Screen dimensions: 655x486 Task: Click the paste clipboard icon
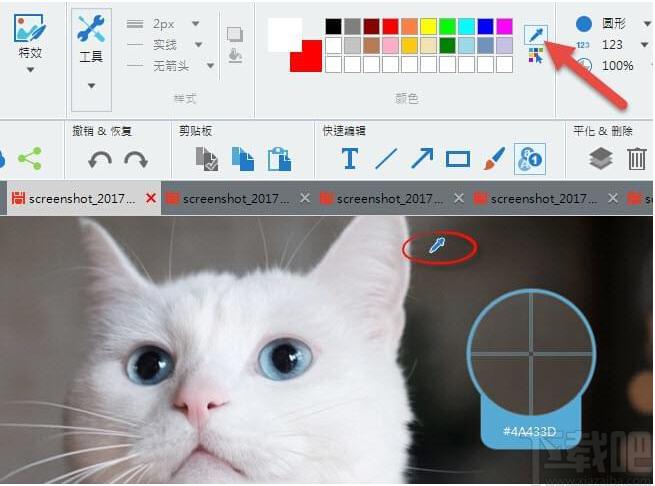pos(279,159)
